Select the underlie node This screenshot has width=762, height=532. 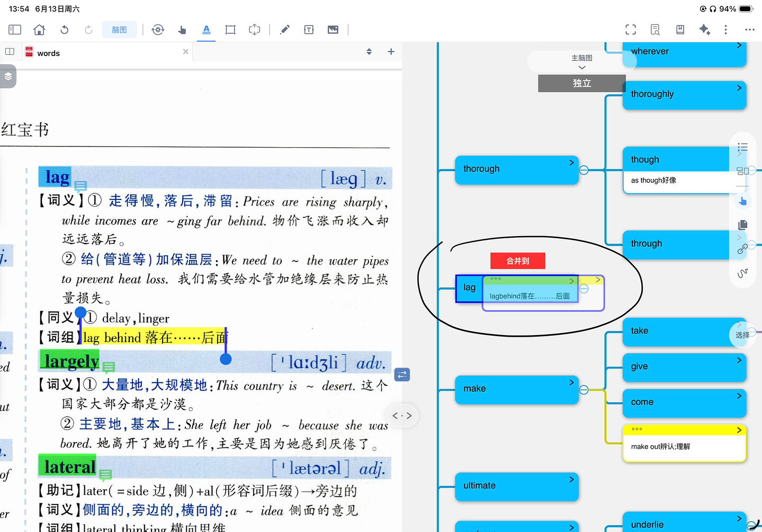tap(685, 522)
